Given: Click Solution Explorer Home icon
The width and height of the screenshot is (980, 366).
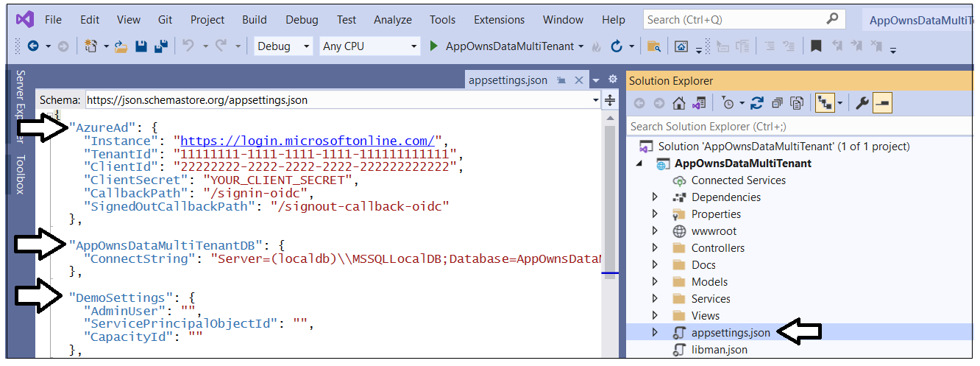Looking at the screenshot, I should click(679, 103).
